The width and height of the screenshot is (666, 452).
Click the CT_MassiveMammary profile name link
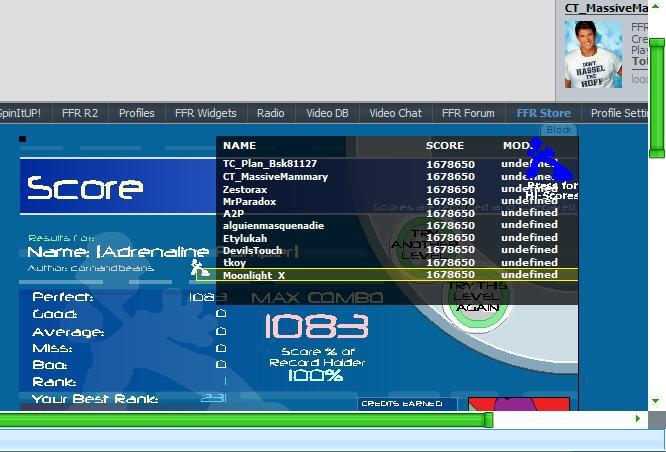(x=606, y=8)
